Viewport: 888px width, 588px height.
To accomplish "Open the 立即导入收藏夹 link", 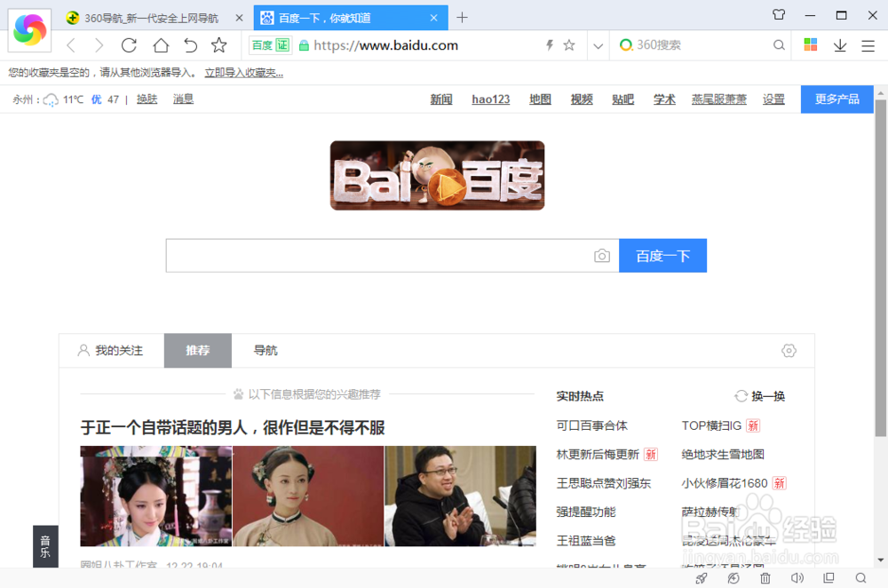I will point(242,72).
